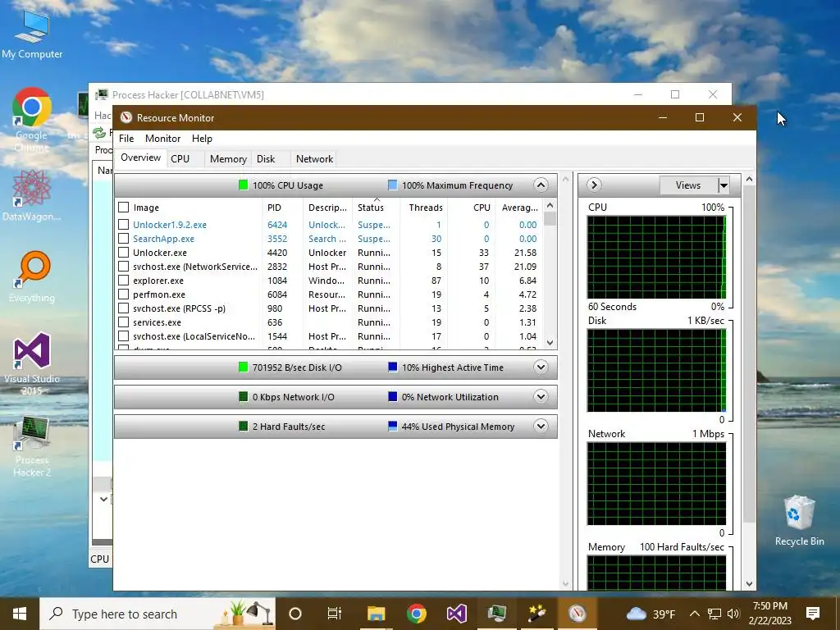Viewport: 840px width, 630px height.
Task: Open Views dropdown arrow
Action: (724, 186)
